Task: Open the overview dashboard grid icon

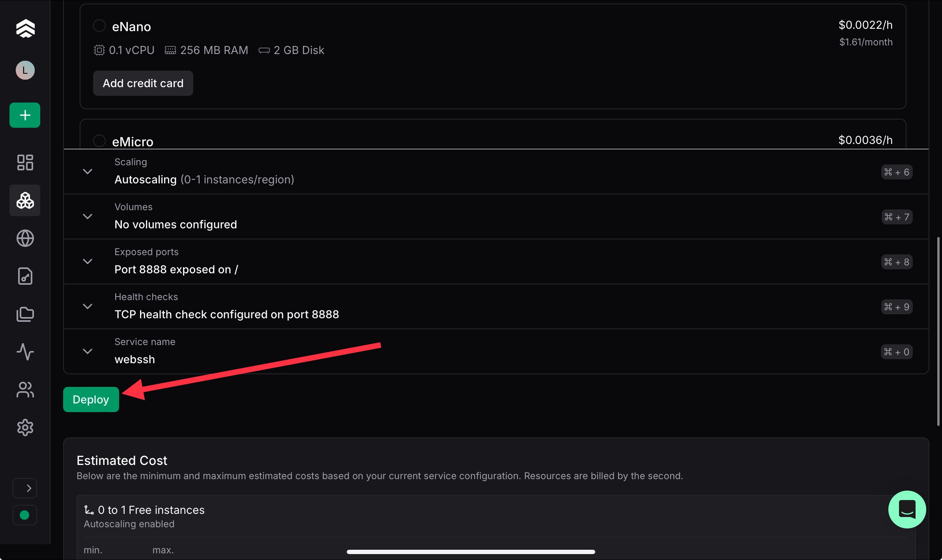Action: click(x=25, y=162)
